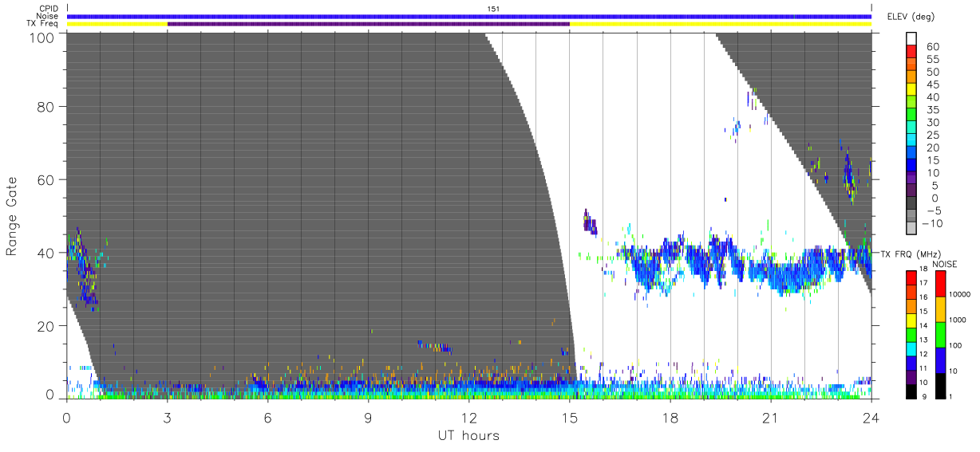Click the 100 label on the NOISE legend
This screenshot has height=452, width=980.
coord(957,345)
